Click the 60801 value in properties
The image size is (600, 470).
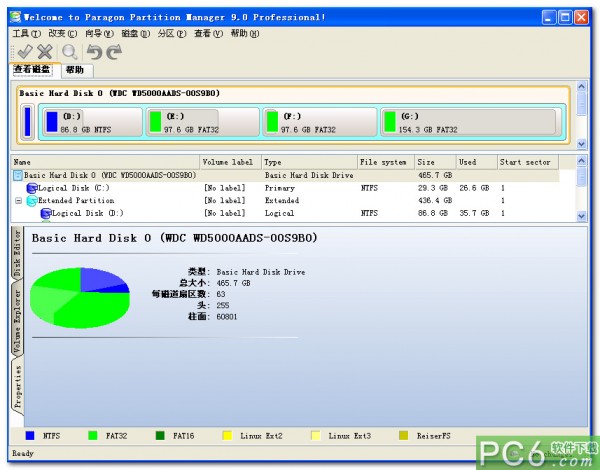(227, 317)
